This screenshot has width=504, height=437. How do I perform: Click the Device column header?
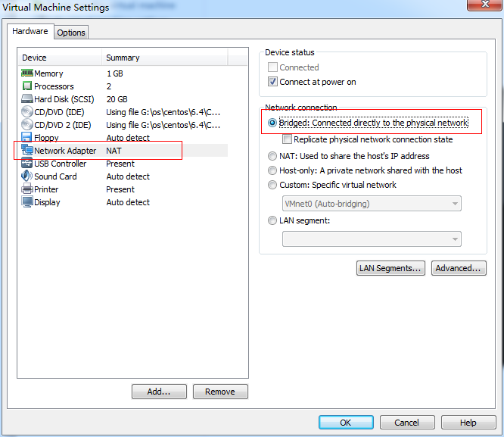pos(61,58)
